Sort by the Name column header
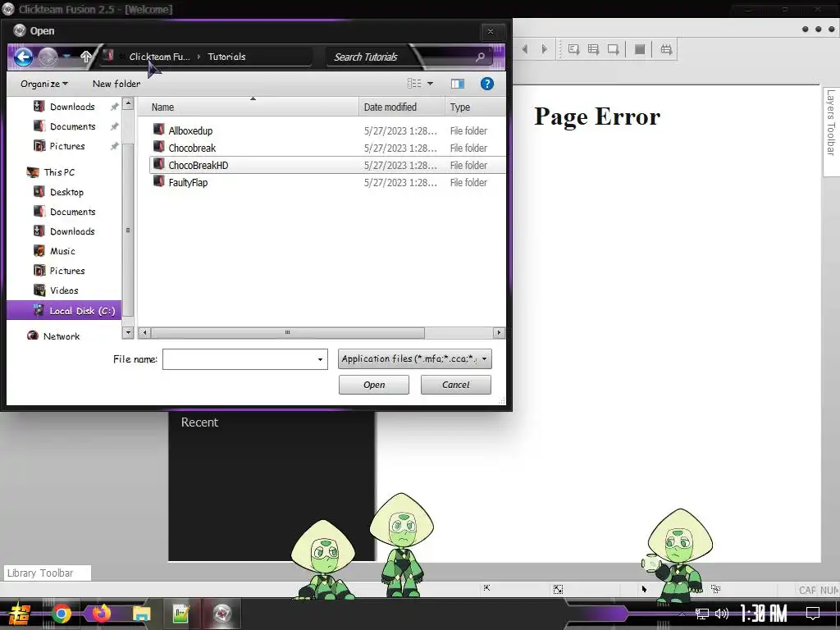 pos(248,107)
